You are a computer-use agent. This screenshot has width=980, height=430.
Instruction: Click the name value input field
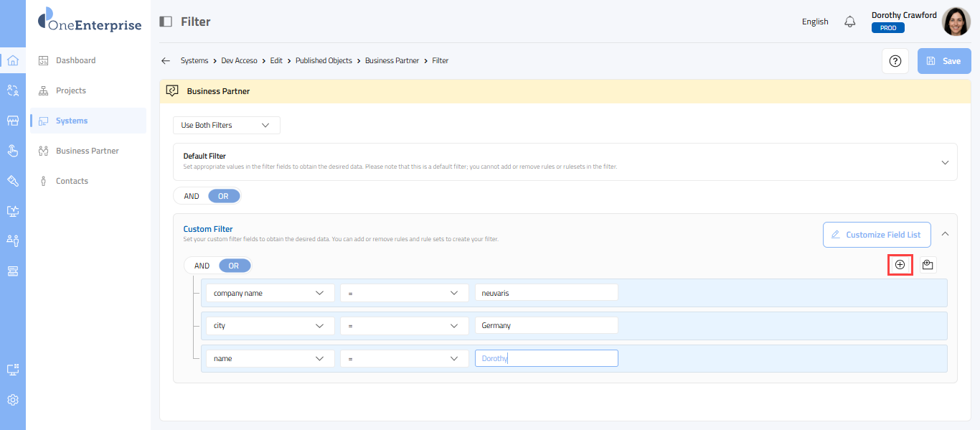pyautogui.click(x=546, y=358)
